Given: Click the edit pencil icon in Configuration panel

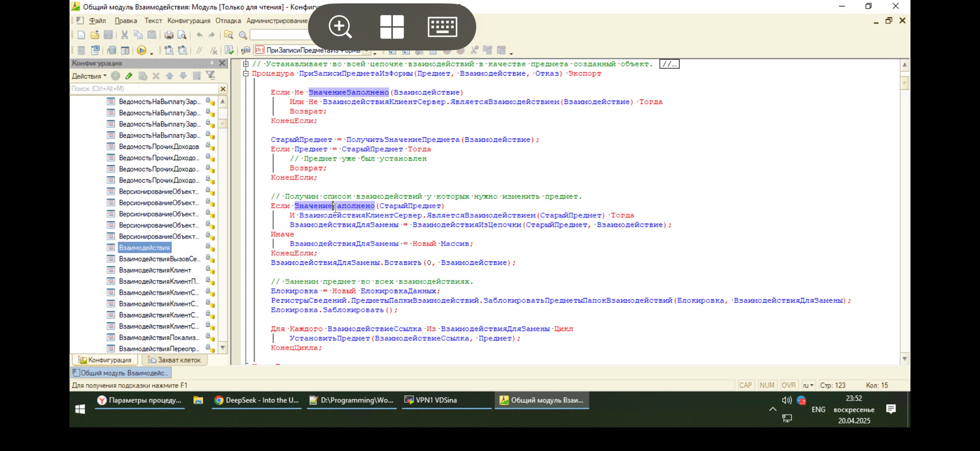Looking at the screenshot, I should [129, 76].
